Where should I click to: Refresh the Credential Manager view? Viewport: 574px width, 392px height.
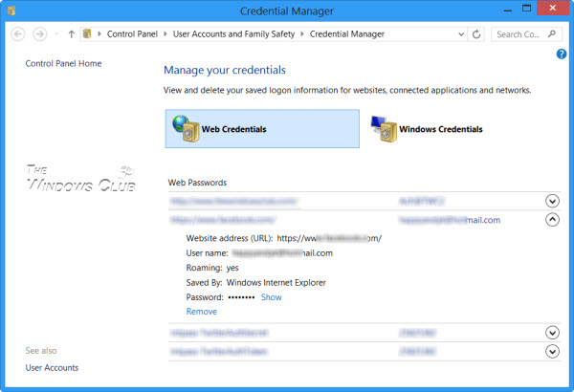[476, 34]
